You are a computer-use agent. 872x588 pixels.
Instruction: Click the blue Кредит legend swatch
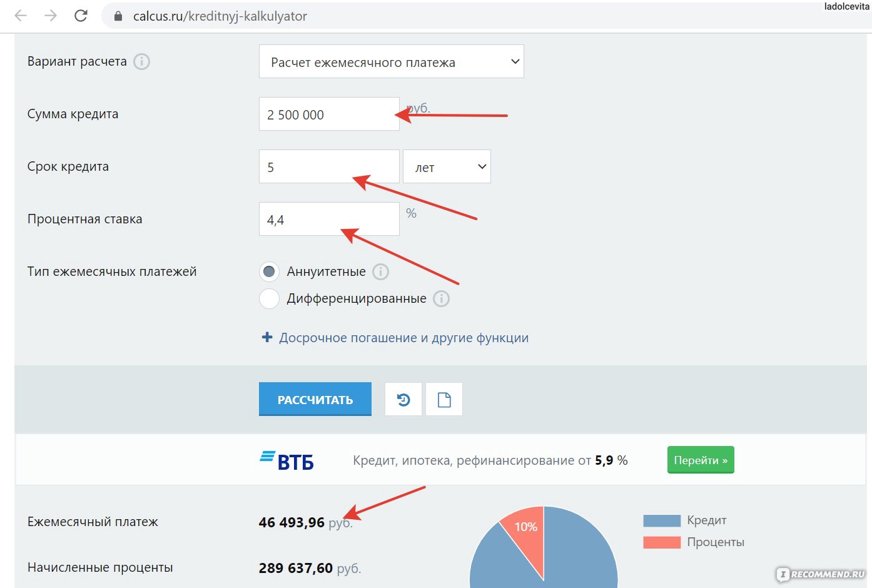click(662, 520)
